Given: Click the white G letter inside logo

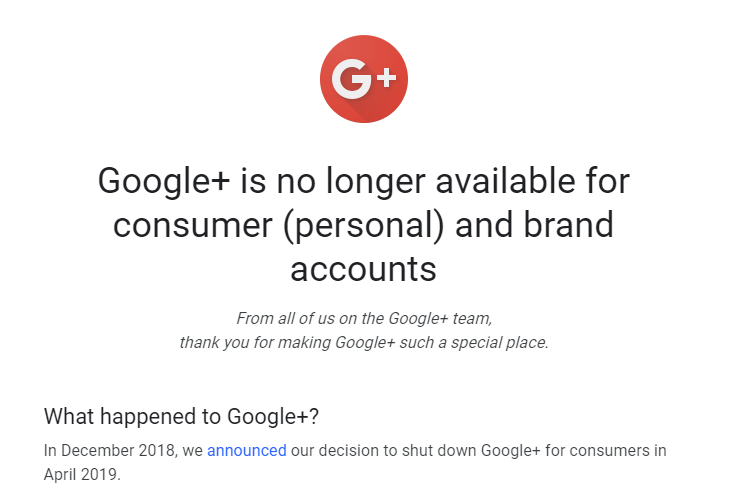Looking at the screenshot, I should tap(352, 79).
